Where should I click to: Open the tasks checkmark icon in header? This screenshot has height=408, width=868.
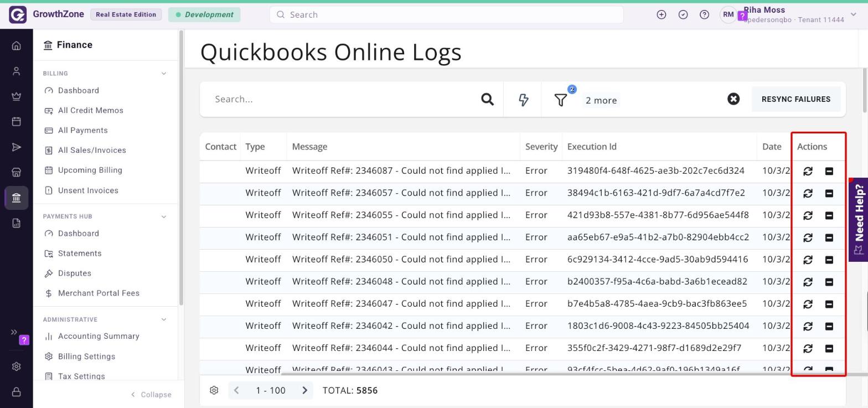(x=683, y=15)
